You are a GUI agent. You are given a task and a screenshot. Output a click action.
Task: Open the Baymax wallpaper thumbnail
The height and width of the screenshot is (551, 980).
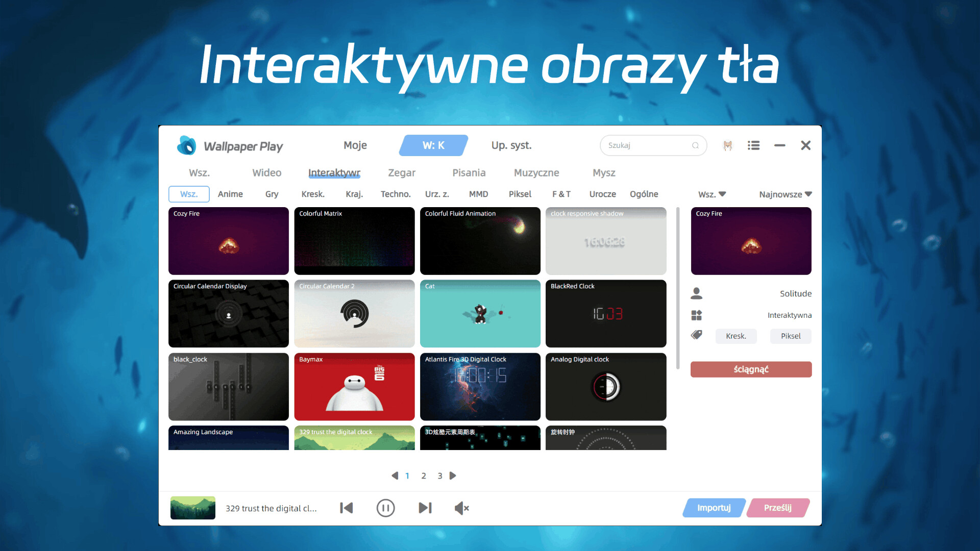click(354, 387)
